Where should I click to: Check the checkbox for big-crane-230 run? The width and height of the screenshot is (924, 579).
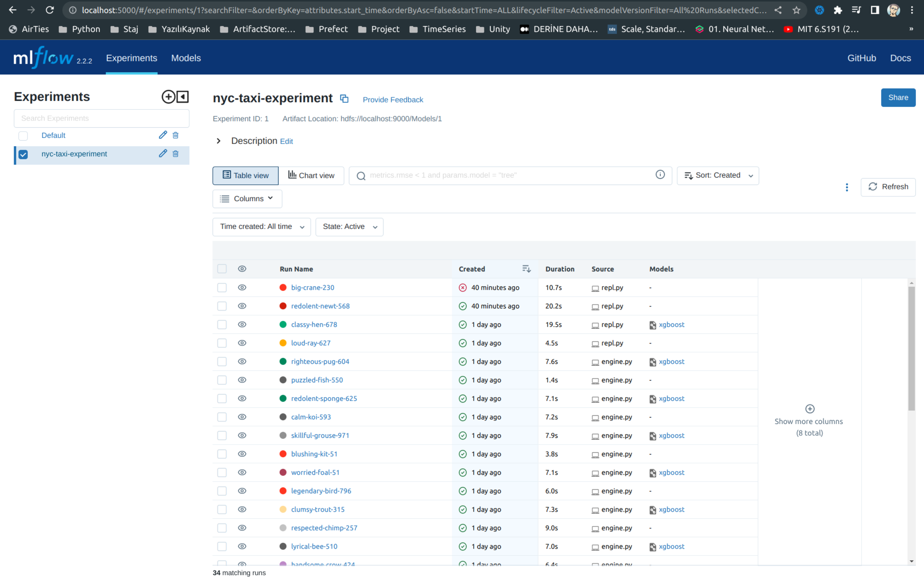[x=222, y=287]
